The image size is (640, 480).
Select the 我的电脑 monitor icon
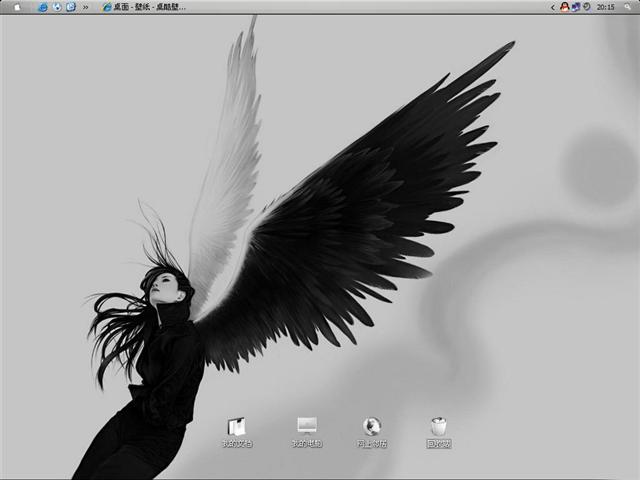(307, 426)
